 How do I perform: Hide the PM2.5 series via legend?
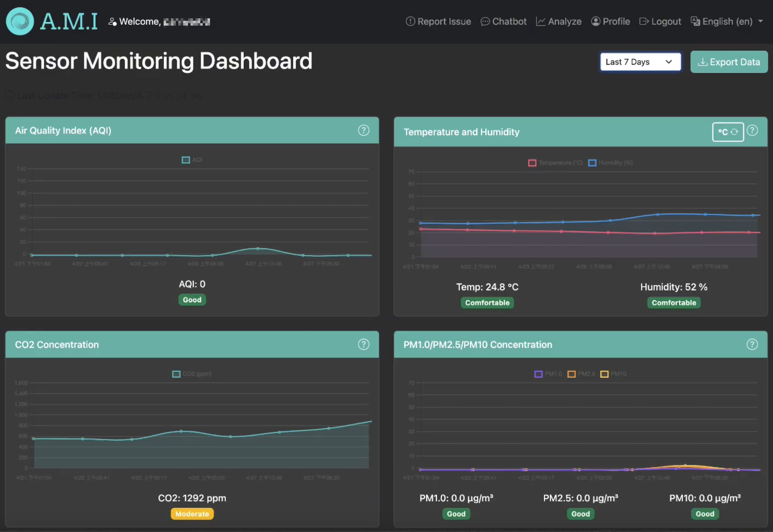pos(581,374)
